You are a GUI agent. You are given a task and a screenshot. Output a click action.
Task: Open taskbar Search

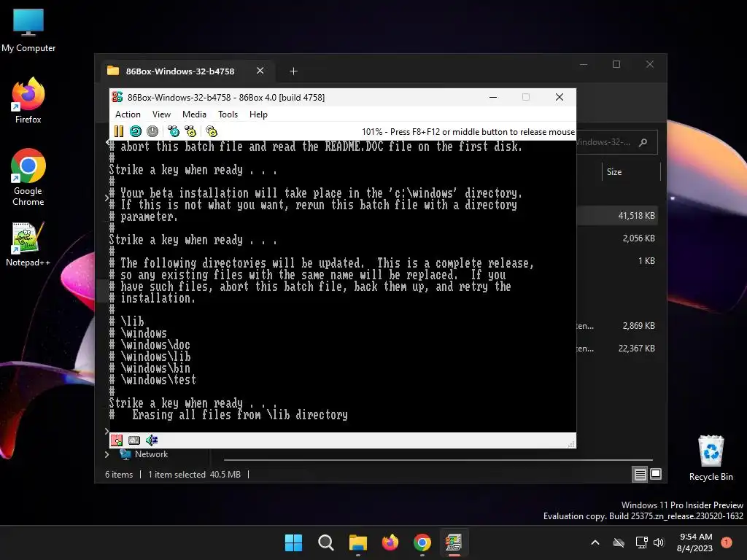(x=326, y=542)
